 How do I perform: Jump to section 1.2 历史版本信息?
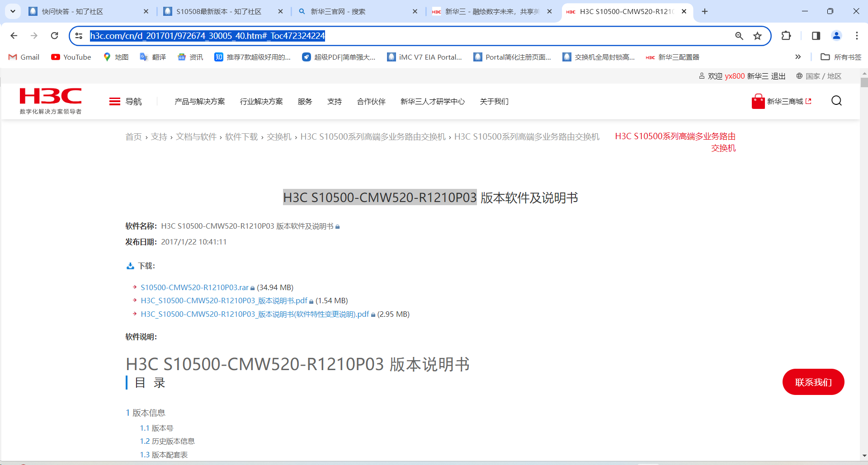167,441
